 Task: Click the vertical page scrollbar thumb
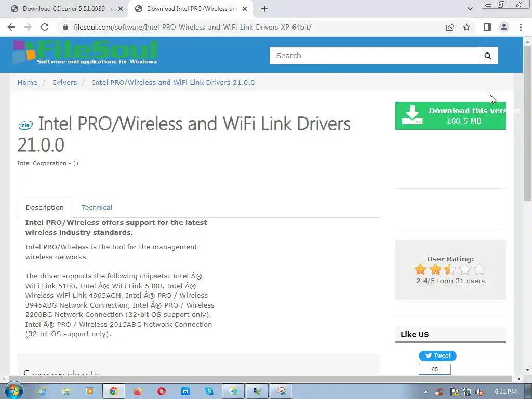527,122
